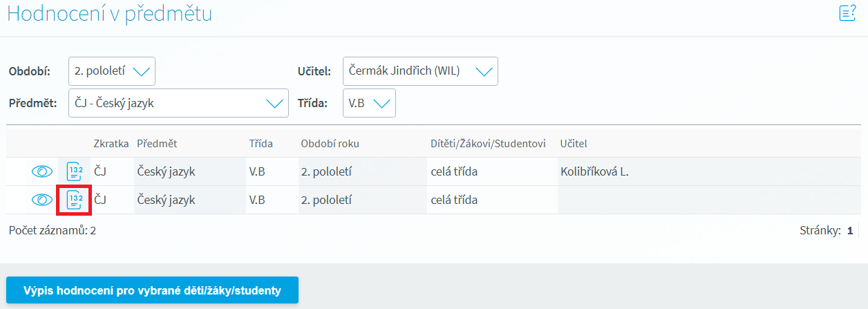
Task: Click the Období roku column header
Action: pyautogui.click(x=330, y=143)
